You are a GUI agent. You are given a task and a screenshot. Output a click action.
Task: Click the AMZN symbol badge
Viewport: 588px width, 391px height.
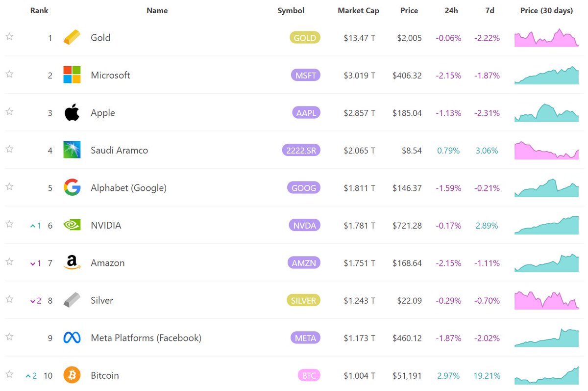[x=304, y=263]
